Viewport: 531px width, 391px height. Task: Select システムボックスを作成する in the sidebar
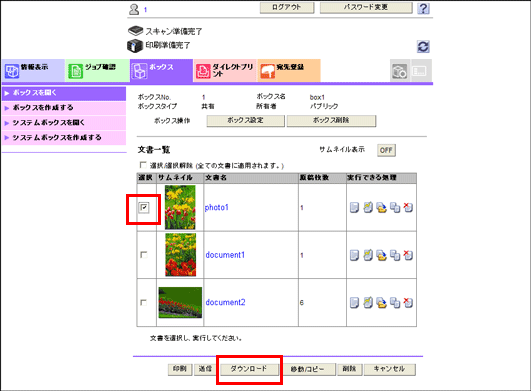[x=64, y=138]
